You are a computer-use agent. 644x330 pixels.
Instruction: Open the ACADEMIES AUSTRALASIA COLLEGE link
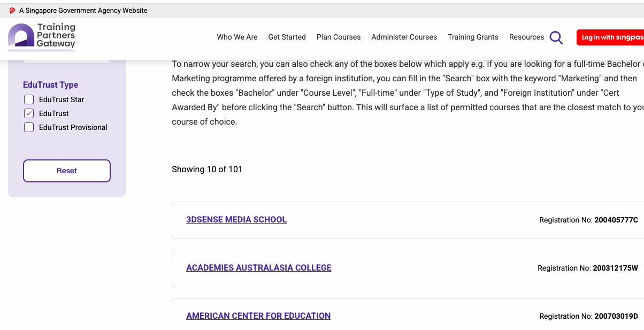(x=259, y=267)
